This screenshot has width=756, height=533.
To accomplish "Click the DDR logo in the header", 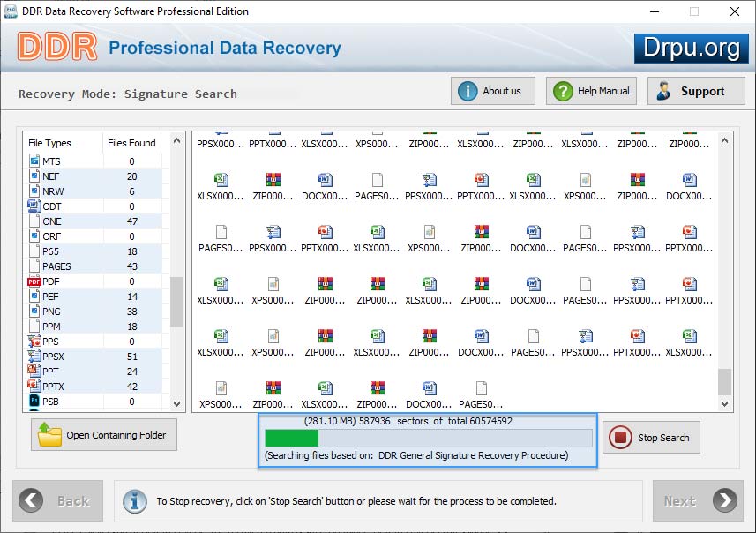I will point(57,47).
